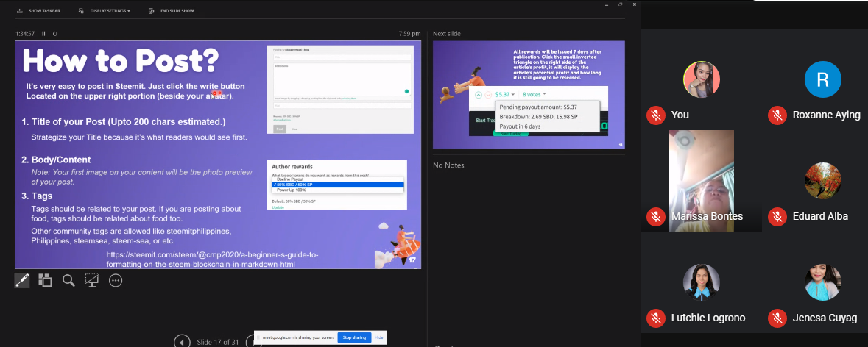
Task: Hide the screen sharing notification bar
Action: (x=378, y=337)
